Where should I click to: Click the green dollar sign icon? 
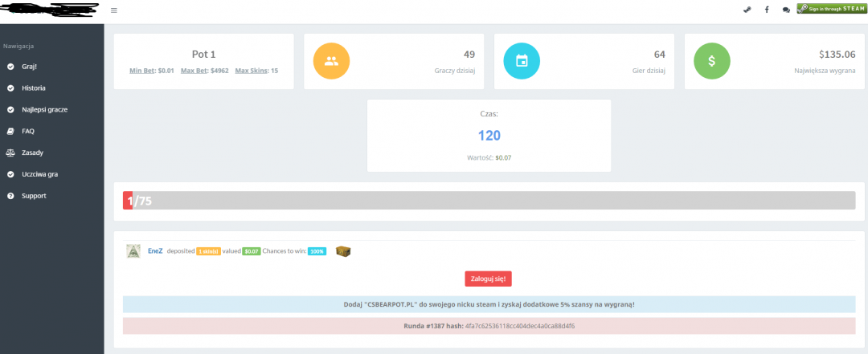pyautogui.click(x=711, y=60)
